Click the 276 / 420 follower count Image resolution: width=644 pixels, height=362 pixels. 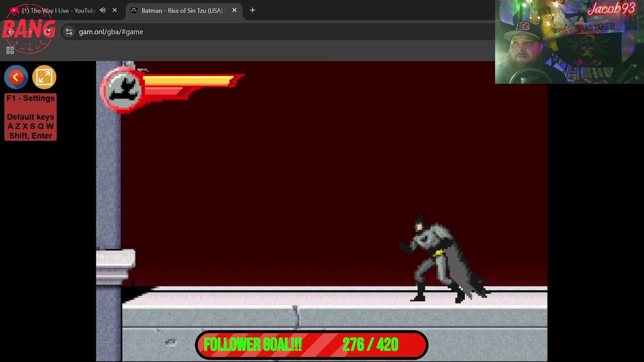[370, 345]
